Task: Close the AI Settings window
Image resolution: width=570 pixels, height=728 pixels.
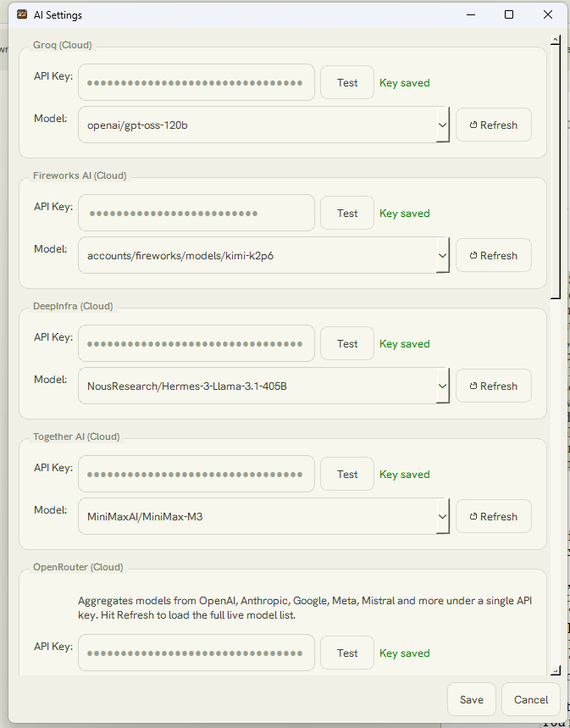Action: pyautogui.click(x=548, y=14)
